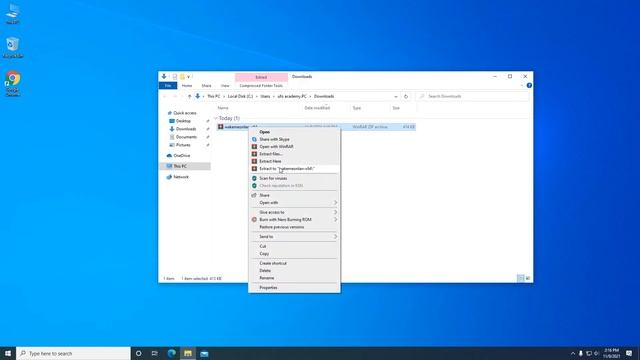Open the notification center icon

(629, 353)
